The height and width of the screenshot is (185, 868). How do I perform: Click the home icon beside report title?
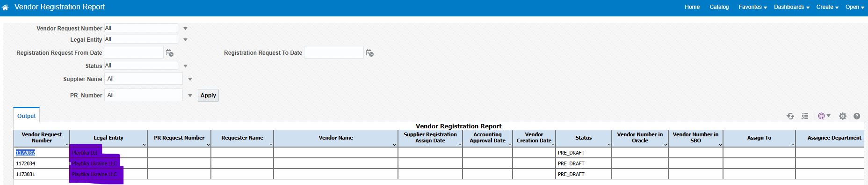coord(5,7)
